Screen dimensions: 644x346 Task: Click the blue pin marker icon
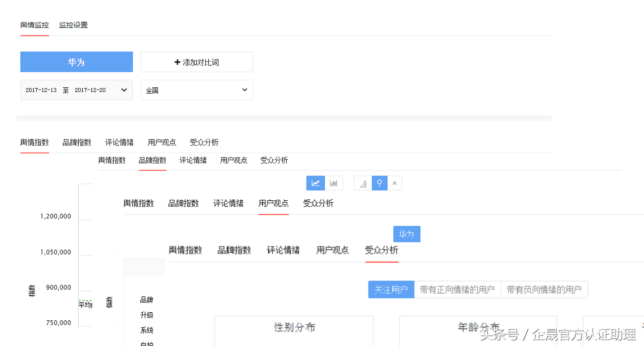click(379, 183)
